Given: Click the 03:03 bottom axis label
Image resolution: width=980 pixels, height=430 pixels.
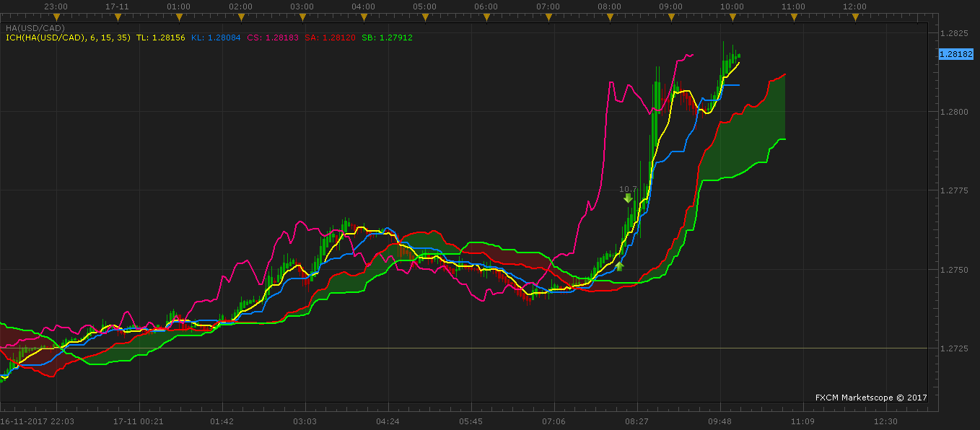Looking at the screenshot, I should (305, 421).
